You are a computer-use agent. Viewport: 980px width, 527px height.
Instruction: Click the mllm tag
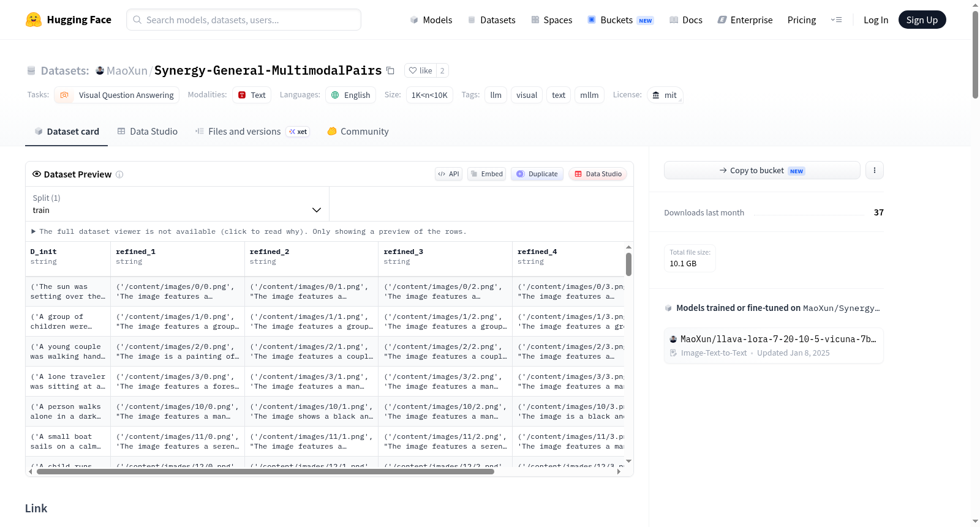(589, 95)
